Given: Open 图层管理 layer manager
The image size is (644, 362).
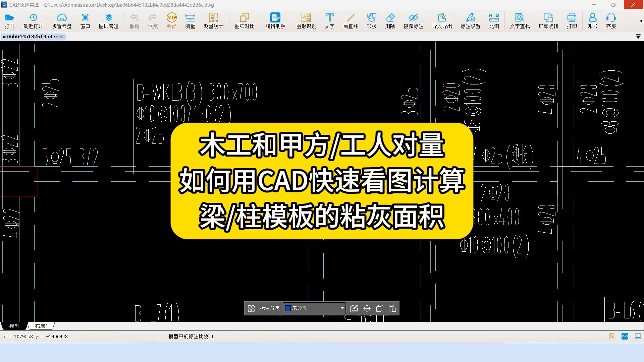Looking at the screenshot, I should pyautogui.click(x=108, y=21).
